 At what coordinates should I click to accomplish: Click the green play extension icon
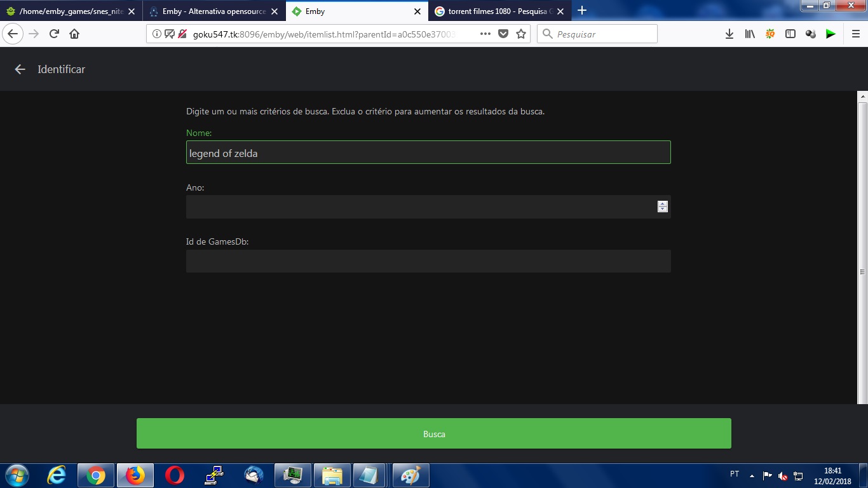(x=831, y=34)
